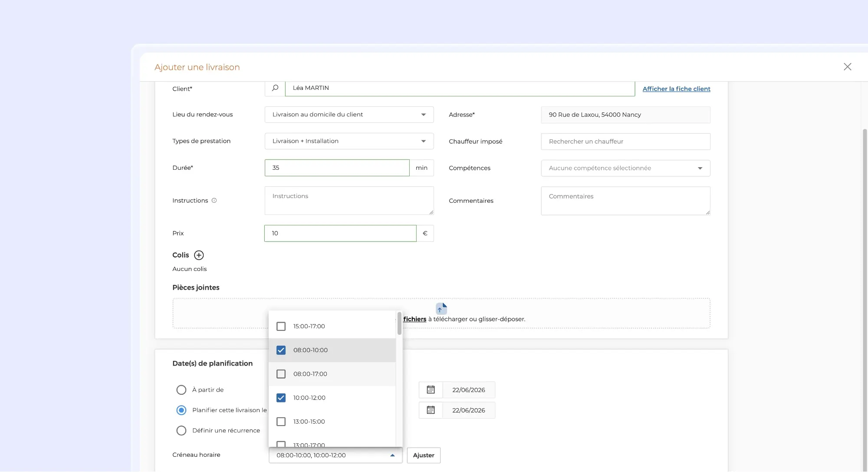Click the Durée input field
Image resolution: width=868 pixels, height=472 pixels.
tap(337, 168)
